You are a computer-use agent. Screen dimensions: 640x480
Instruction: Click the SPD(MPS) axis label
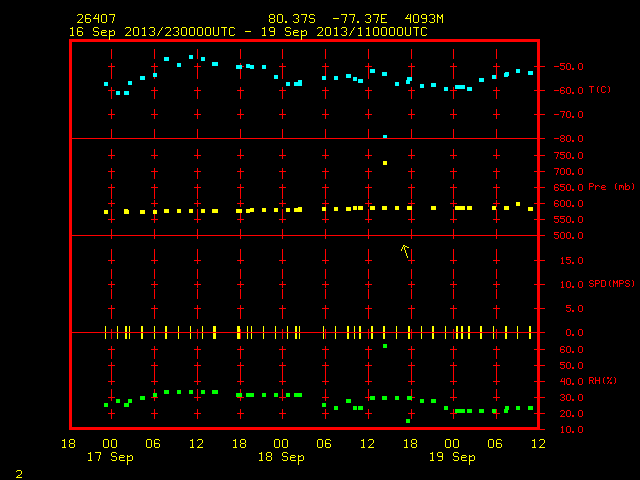coord(611,284)
